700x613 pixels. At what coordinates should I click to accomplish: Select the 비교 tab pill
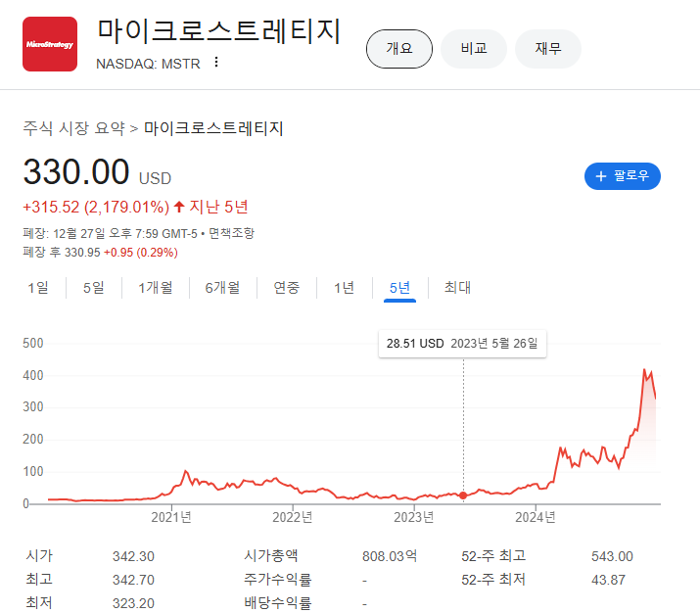coord(474,49)
